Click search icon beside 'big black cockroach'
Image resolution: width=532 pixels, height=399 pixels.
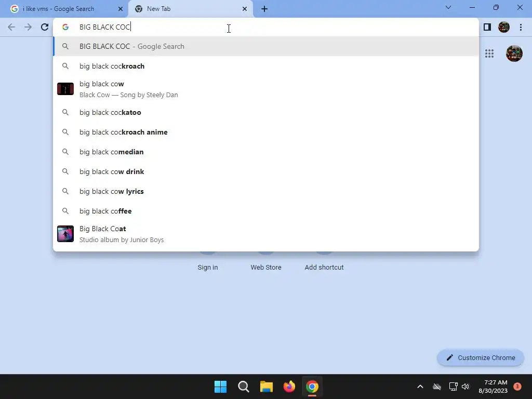65,66
